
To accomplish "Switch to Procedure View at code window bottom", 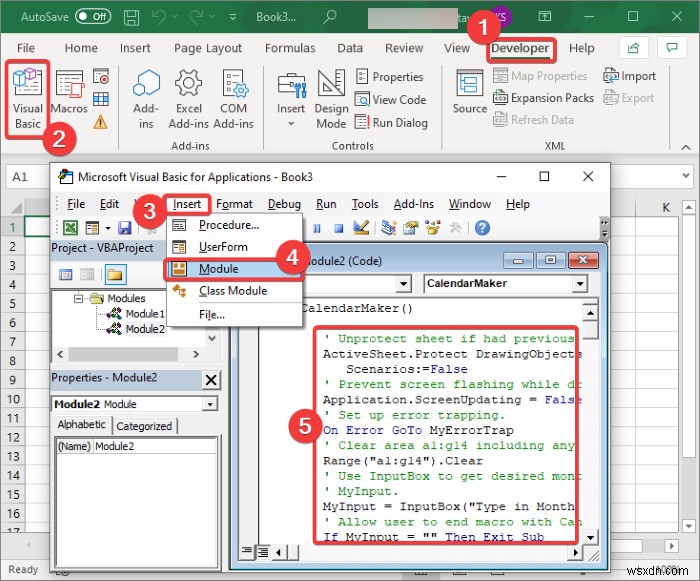I will (246, 552).
